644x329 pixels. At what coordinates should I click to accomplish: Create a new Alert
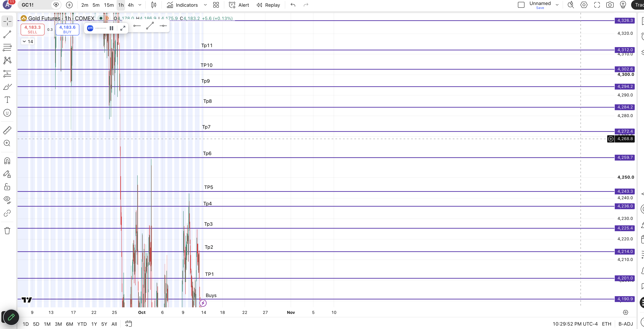[239, 5]
